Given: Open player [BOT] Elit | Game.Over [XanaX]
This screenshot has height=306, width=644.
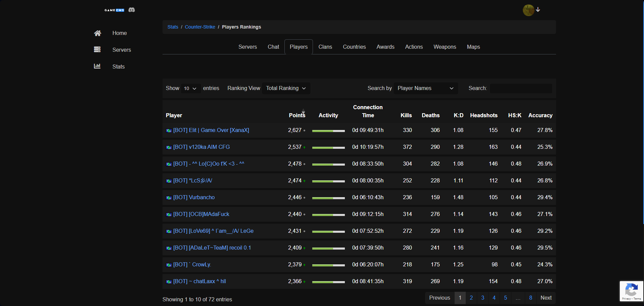Looking at the screenshot, I should click(211, 130).
